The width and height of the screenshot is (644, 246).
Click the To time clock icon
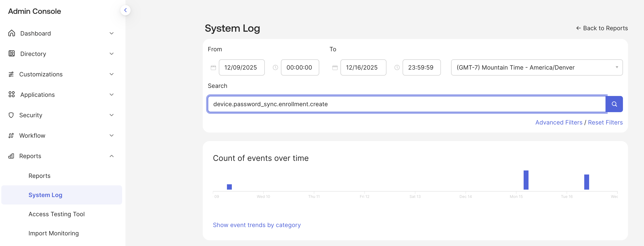point(397,67)
